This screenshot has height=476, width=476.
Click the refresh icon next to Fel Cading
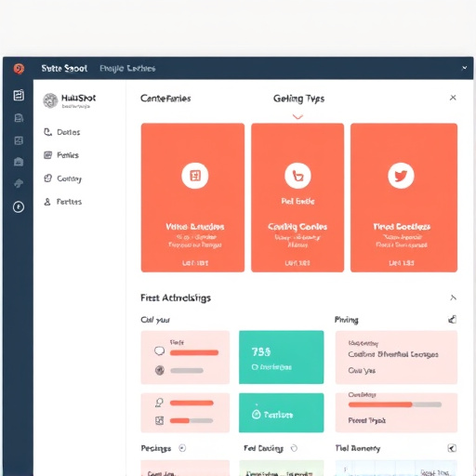click(294, 448)
